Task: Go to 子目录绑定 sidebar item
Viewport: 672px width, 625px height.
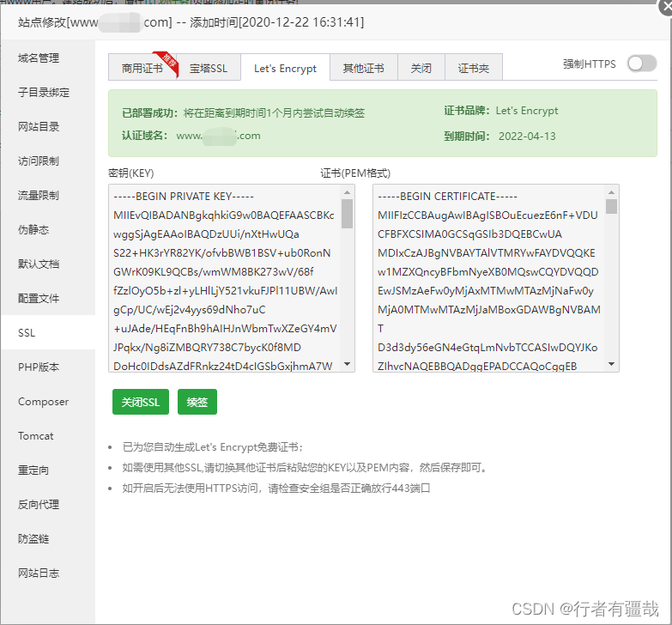Action: click(44, 93)
